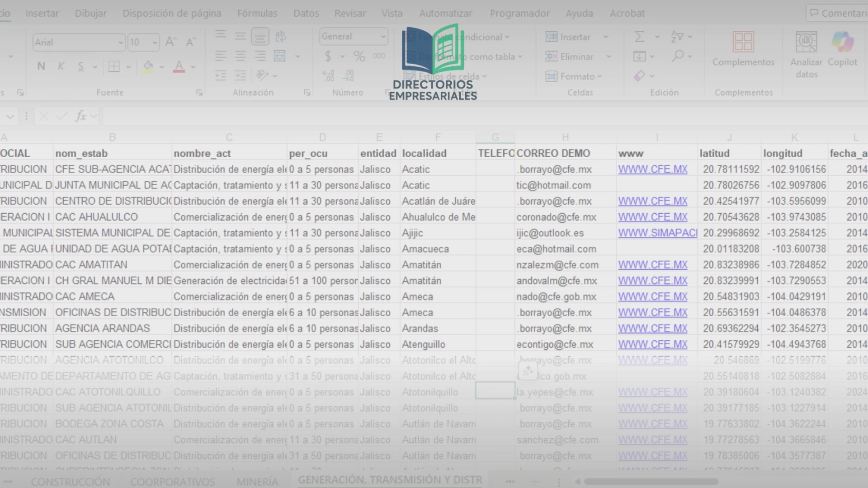Toggle underline (S) formatting
This screenshot has width=868, height=488.
(x=81, y=66)
